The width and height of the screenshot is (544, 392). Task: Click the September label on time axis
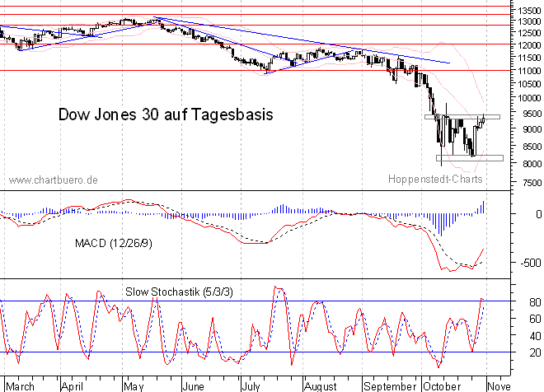(x=390, y=385)
